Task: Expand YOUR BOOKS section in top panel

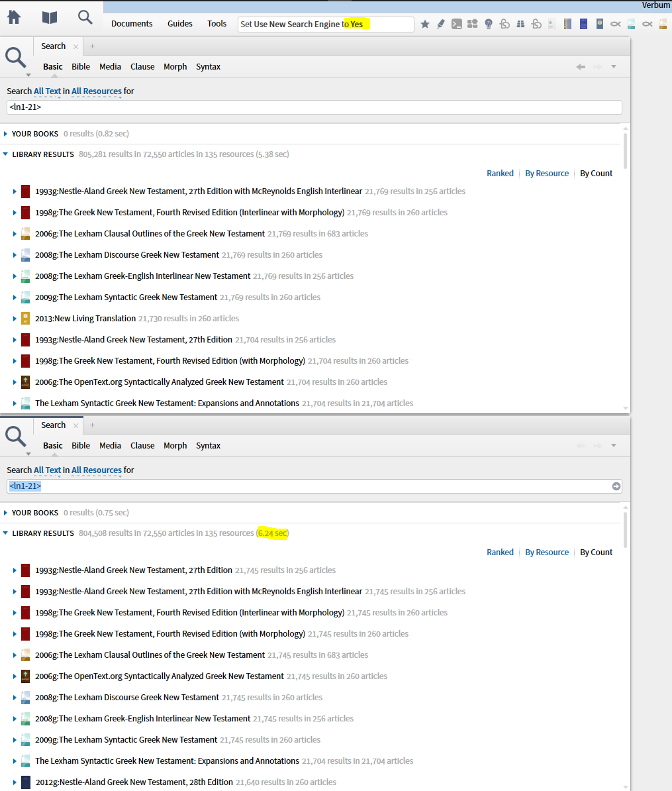Action: (x=5, y=134)
